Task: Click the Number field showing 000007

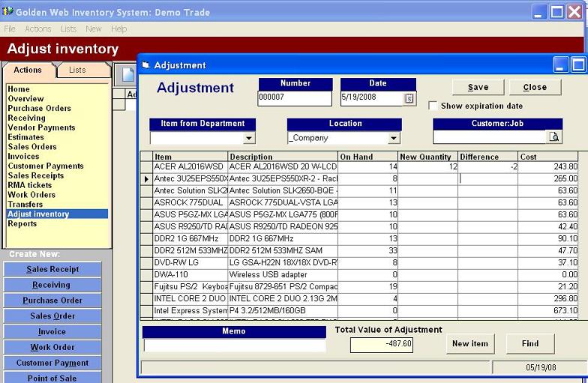Action: [x=295, y=98]
